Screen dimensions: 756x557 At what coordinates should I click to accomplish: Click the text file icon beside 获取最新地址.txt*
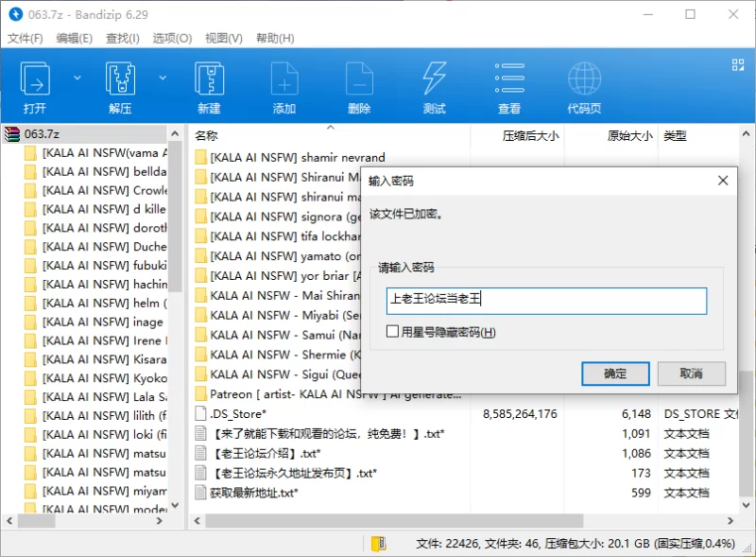[x=200, y=493]
